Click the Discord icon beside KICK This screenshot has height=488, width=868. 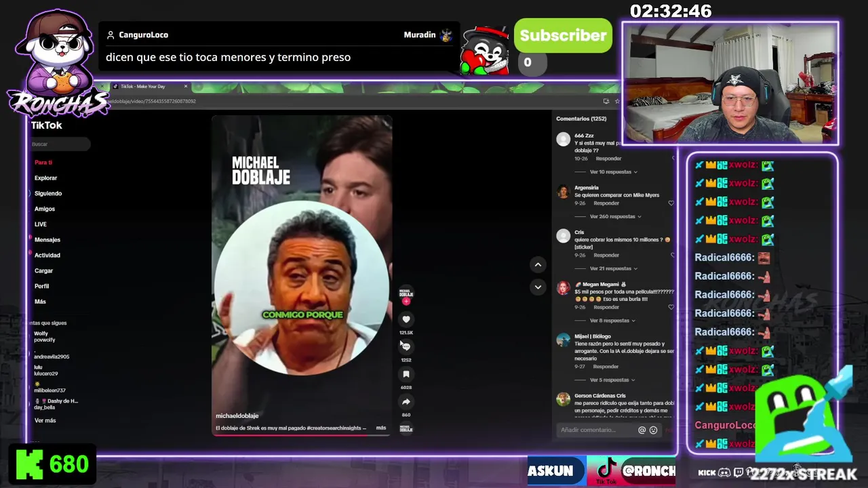pyautogui.click(x=724, y=472)
